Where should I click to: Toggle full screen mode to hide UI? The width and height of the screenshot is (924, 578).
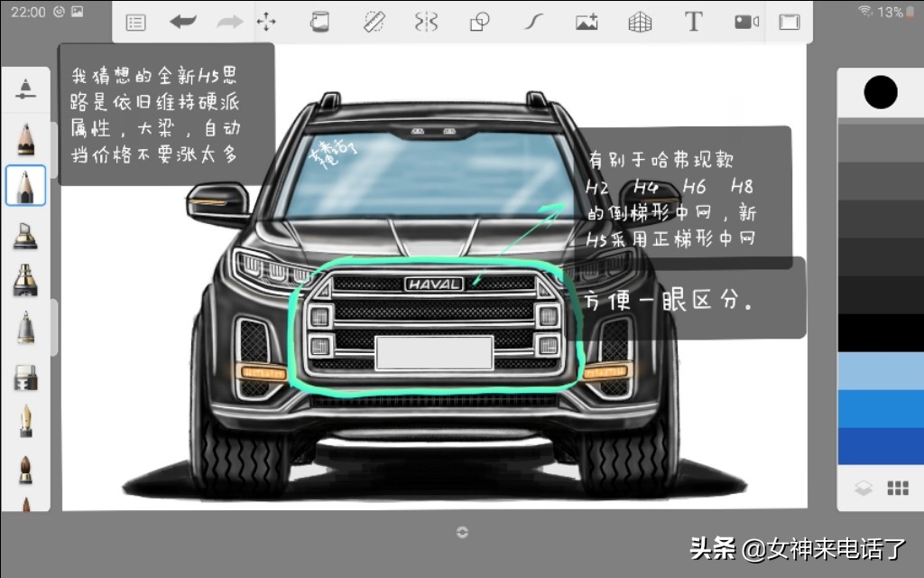(x=790, y=23)
